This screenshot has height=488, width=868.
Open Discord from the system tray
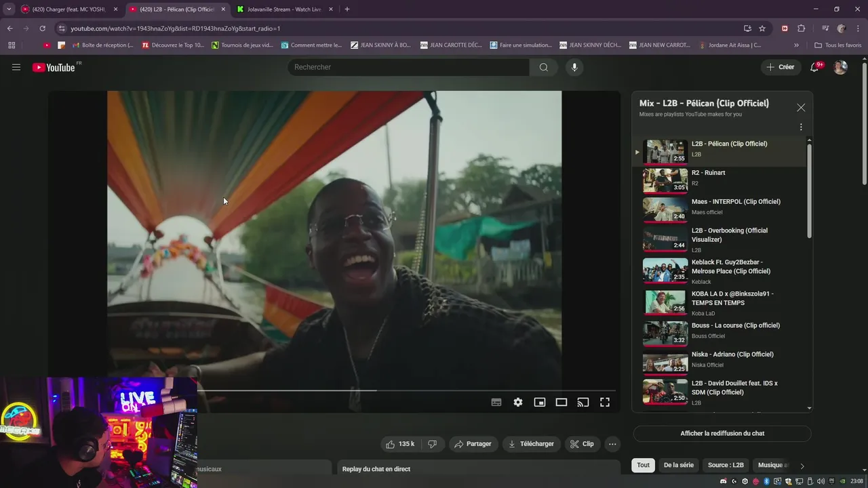pyautogui.click(x=724, y=481)
